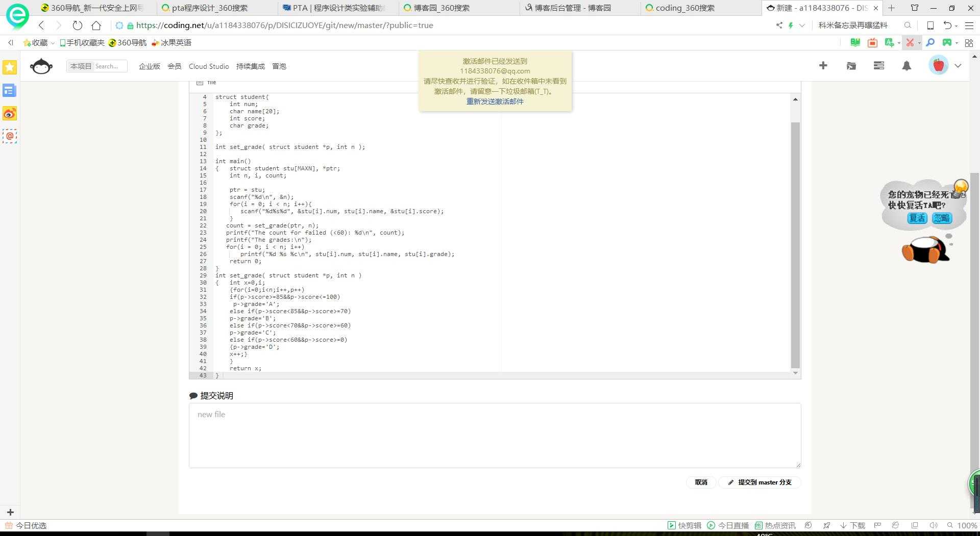Open the 冰果英语 bookmark
980x536 pixels.
171,43
